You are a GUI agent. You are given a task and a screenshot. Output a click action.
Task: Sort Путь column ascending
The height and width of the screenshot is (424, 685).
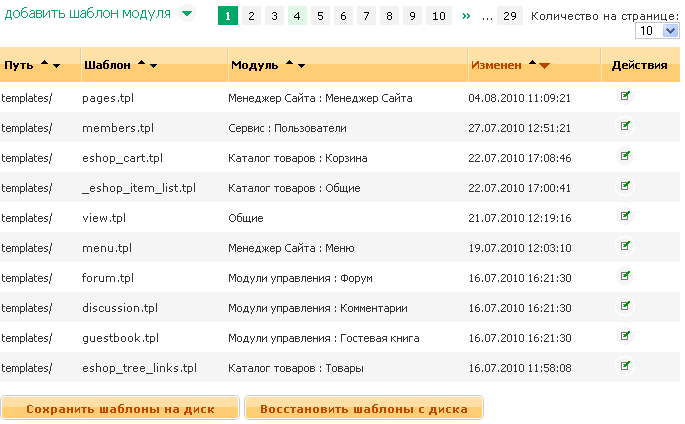(43, 65)
